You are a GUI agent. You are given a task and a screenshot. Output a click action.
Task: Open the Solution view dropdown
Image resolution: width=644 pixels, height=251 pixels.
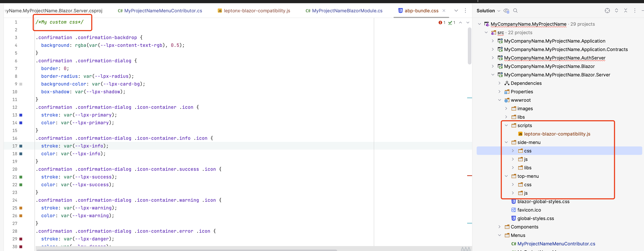[499, 11]
